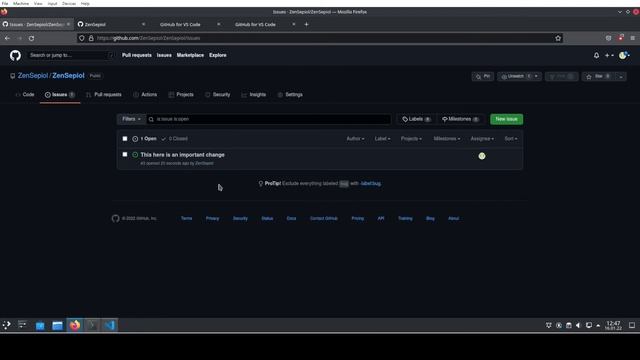This screenshot has width=640, height=360.
Task: Open the Privacy footer link
Action: [212, 218]
